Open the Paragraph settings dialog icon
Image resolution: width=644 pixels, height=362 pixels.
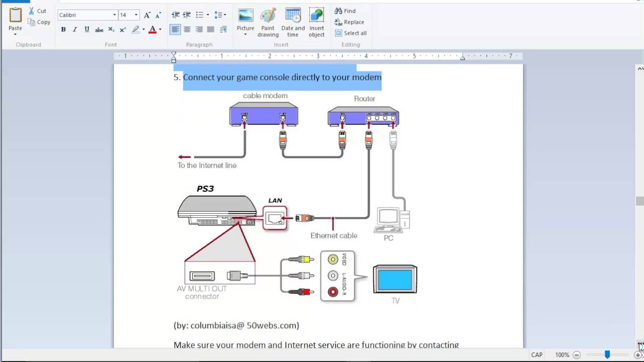click(x=223, y=30)
